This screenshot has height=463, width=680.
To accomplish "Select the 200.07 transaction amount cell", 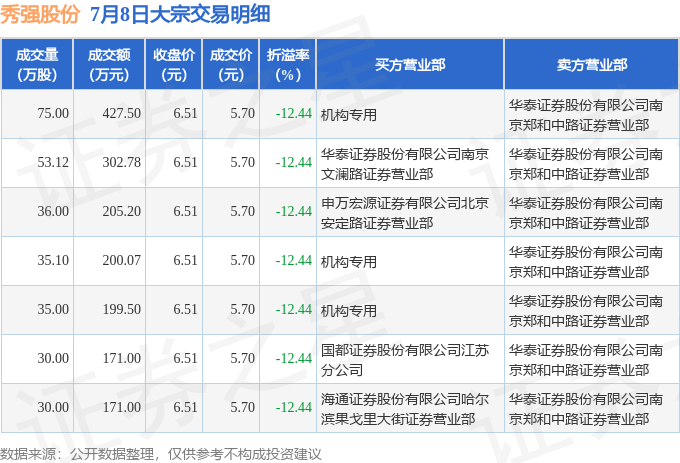I will [x=109, y=261].
